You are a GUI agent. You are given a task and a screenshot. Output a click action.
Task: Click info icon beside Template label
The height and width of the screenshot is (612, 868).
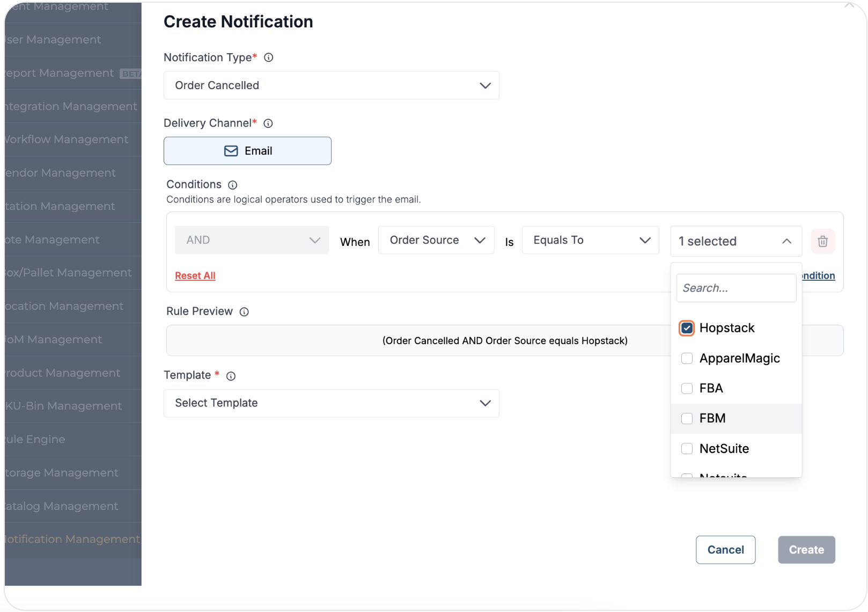coord(231,376)
